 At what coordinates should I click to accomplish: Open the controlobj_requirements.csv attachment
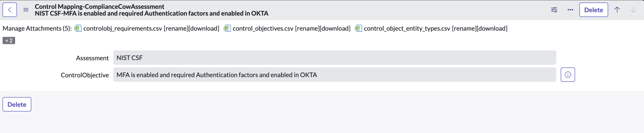pos(123,28)
